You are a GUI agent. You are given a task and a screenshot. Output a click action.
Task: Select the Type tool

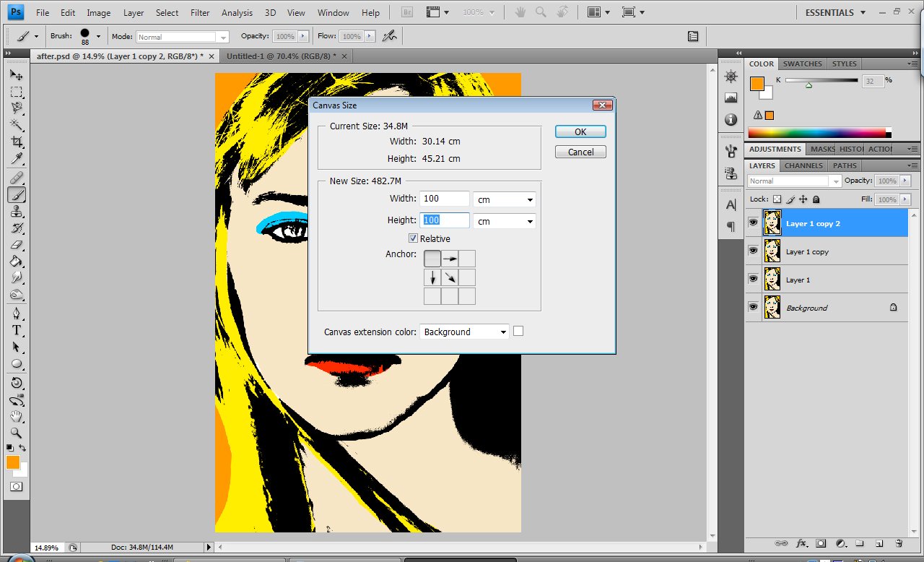click(16, 330)
